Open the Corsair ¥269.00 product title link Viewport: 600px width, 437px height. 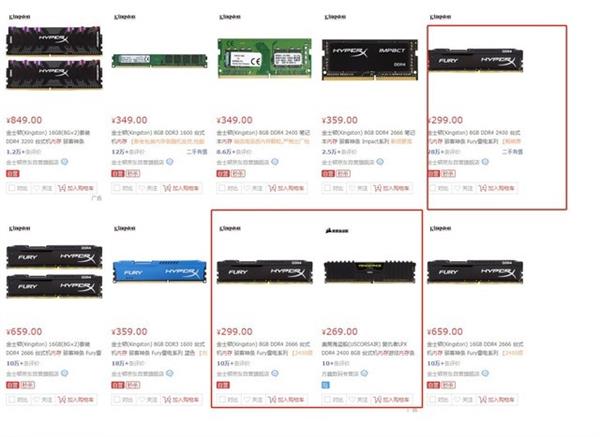point(368,348)
